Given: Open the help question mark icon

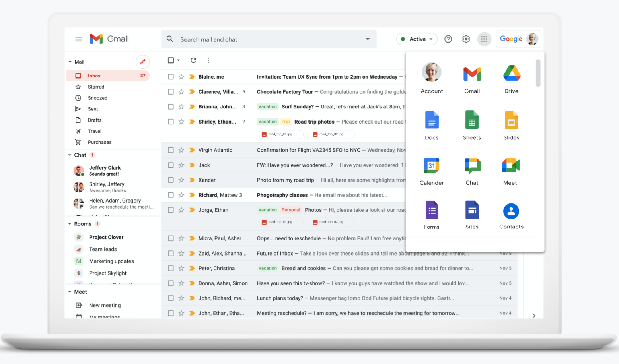Looking at the screenshot, I should pos(448,39).
